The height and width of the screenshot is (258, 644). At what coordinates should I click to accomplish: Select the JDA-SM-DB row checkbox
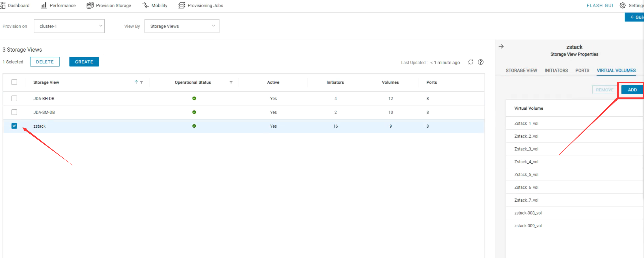pyautogui.click(x=14, y=112)
